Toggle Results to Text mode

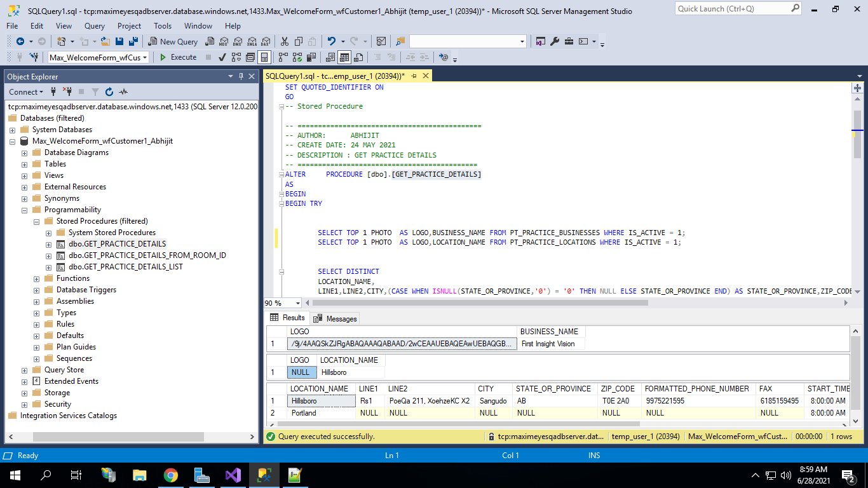pos(330,57)
